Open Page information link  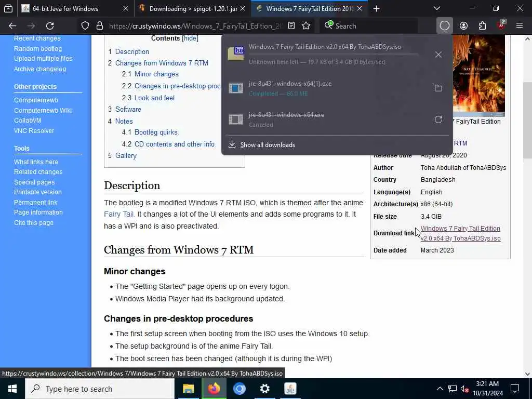(x=38, y=212)
